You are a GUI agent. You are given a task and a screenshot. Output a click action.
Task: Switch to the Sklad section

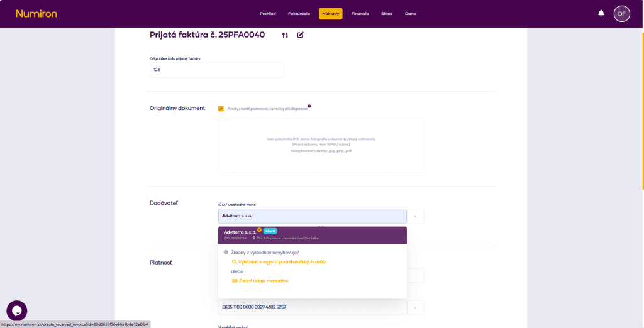coord(386,14)
